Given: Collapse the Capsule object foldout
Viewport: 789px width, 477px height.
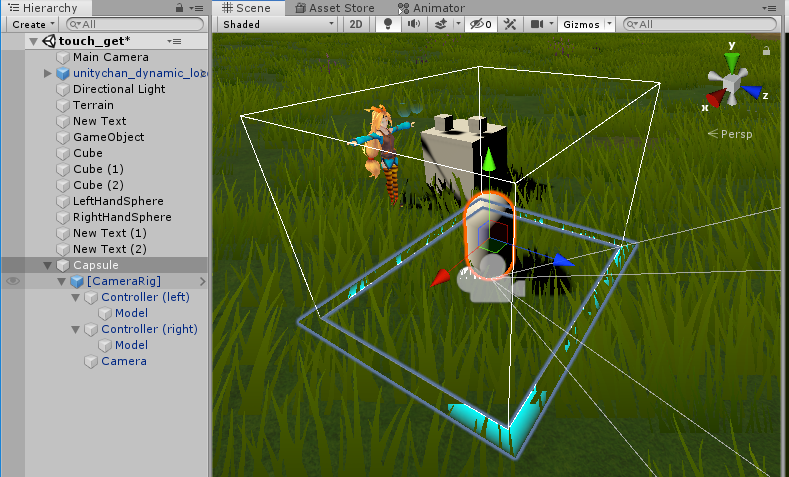Looking at the screenshot, I should (x=47, y=265).
